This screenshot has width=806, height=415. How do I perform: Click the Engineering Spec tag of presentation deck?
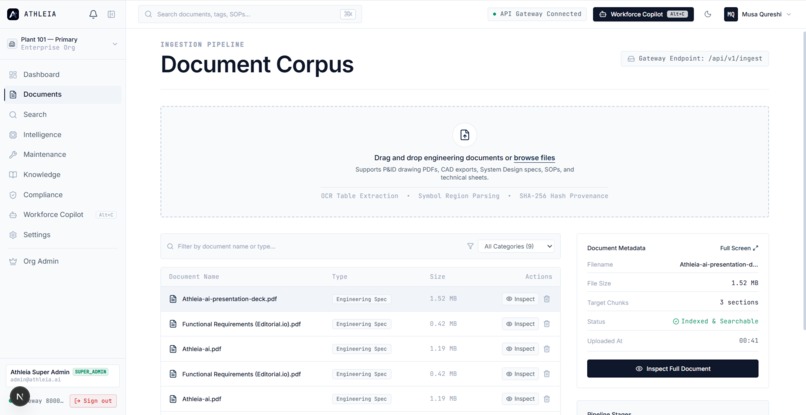coord(361,299)
